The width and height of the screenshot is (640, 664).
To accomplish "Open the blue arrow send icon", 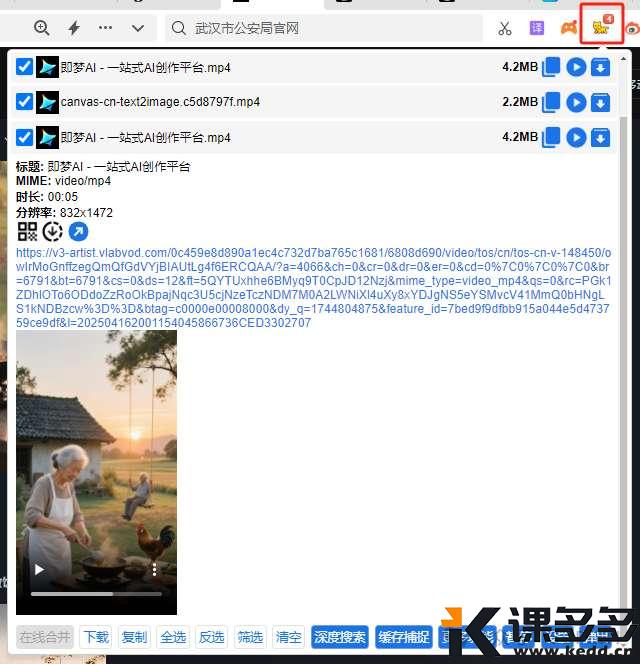I will (78, 232).
